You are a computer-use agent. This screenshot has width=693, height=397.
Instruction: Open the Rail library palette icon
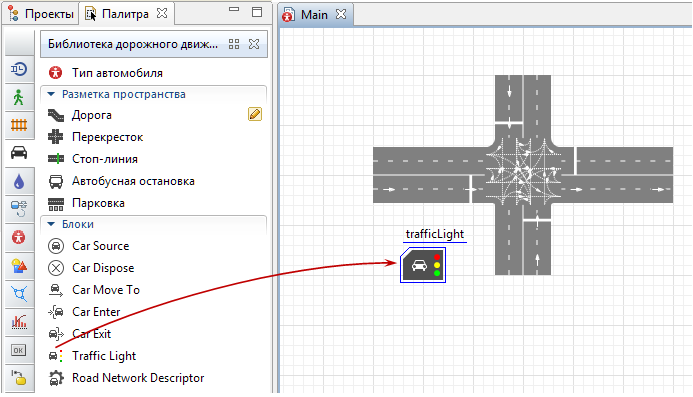click(19, 125)
